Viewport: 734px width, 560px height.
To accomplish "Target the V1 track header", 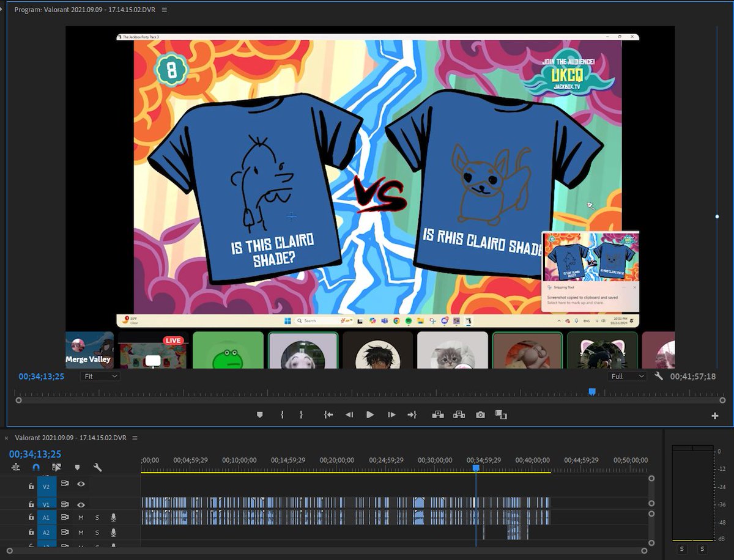I will pyautogui.click(x=46, y=504).
